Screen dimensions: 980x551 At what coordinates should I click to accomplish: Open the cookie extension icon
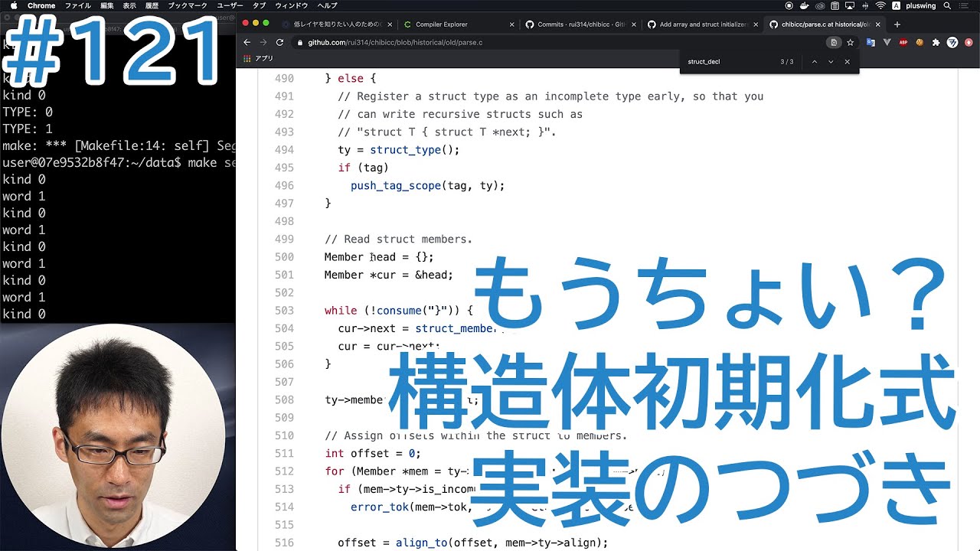pyautogui.click(x=920, y=43)
